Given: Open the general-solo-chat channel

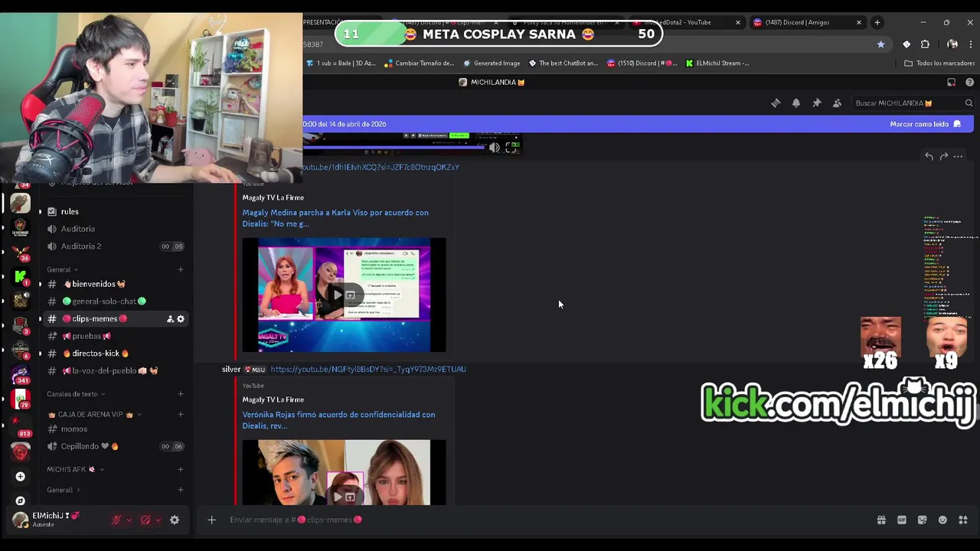Looking at the screenshot, I should 115,302.
